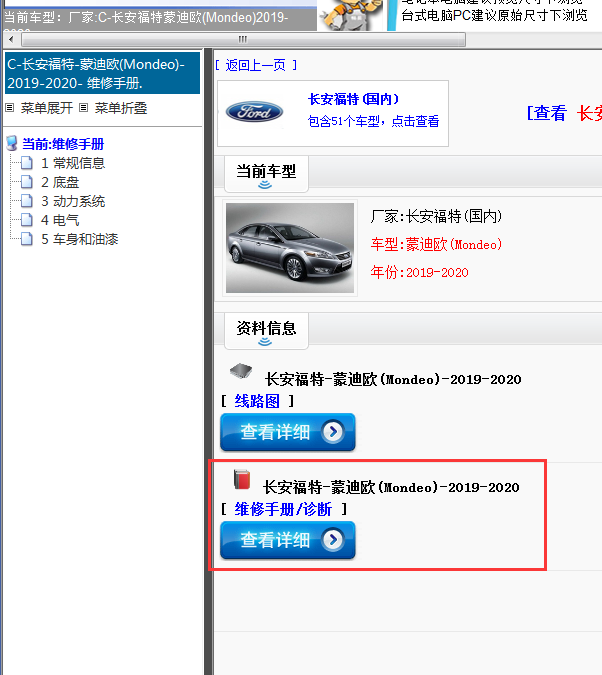Go back via 返回上一页 link
This screenshot has height=675, width=602.
256,65
